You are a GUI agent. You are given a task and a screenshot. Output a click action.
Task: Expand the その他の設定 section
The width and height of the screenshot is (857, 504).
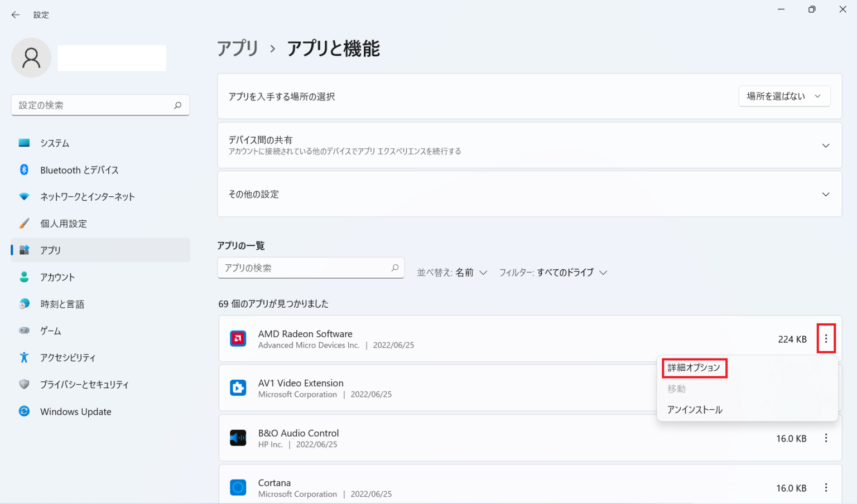click(825, 195)
